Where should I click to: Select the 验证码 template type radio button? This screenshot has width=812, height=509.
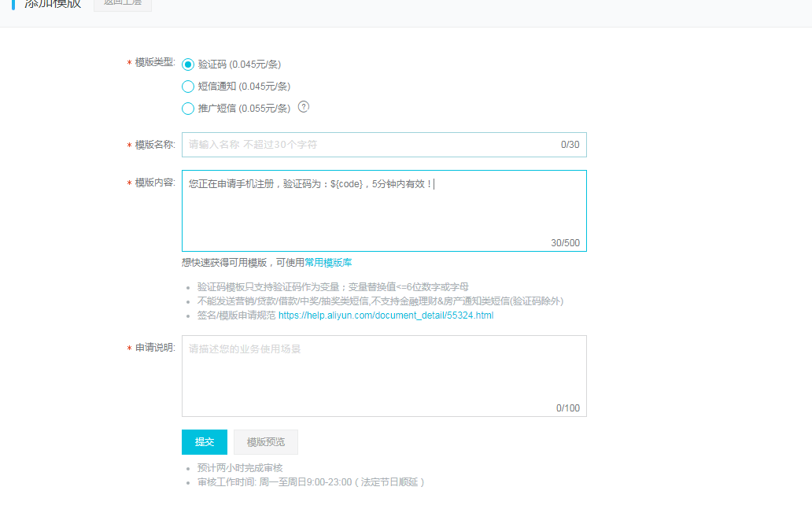click(188, 65)
